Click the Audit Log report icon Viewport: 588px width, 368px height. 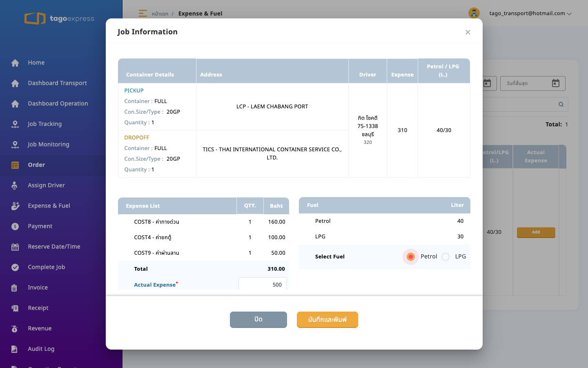pyautogui.click(x=14, y=349)
